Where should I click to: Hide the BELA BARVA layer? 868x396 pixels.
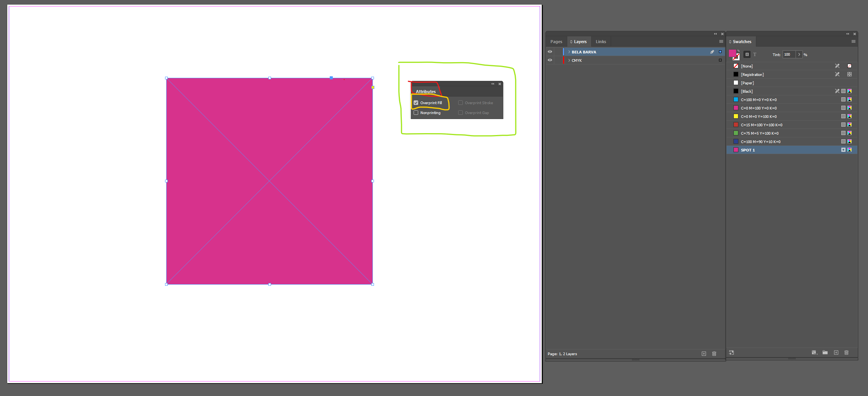pos(550,52)
